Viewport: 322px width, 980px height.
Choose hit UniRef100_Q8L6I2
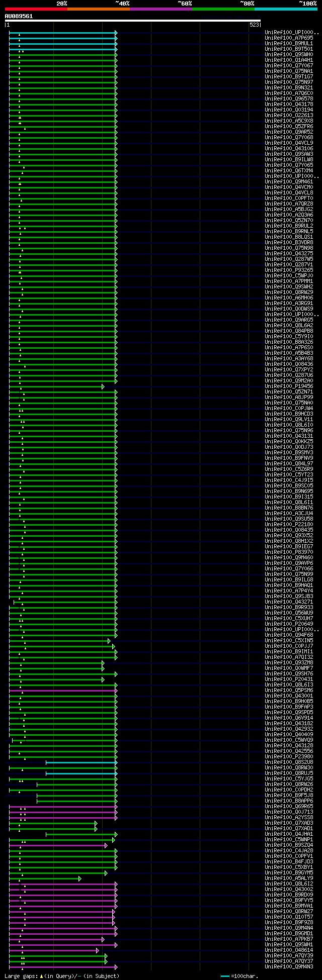[x=289, y=884]
